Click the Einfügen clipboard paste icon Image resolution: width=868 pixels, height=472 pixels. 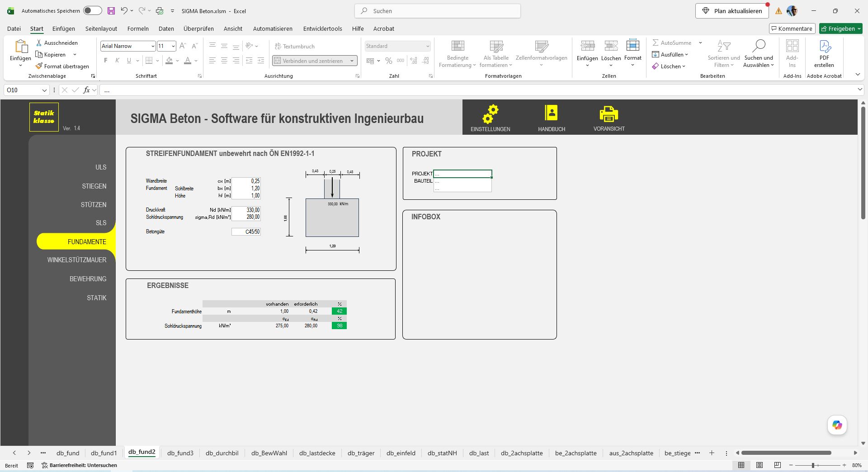point(21,46)
